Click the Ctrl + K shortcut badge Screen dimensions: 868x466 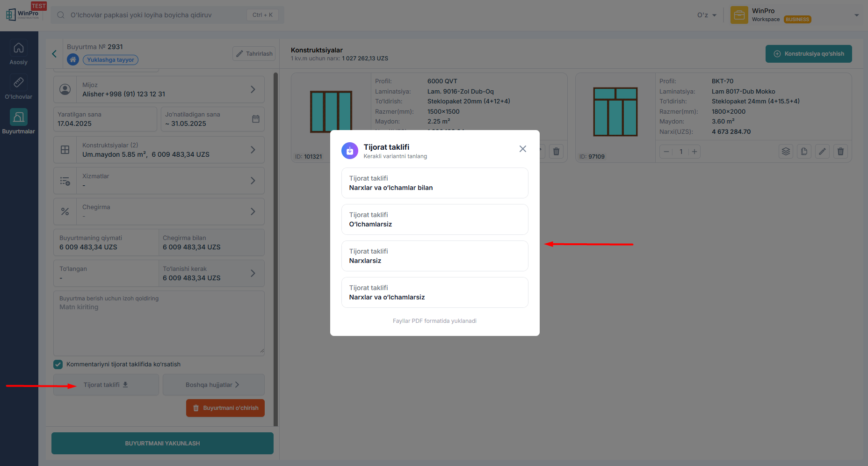262,15
